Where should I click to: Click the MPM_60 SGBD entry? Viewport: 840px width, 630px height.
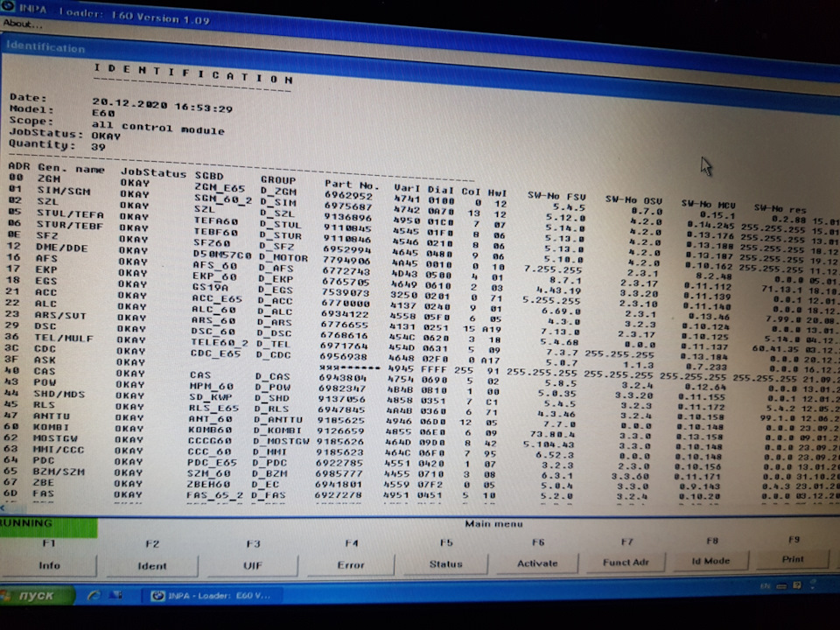pyautogui.click(x=211, y=386)
